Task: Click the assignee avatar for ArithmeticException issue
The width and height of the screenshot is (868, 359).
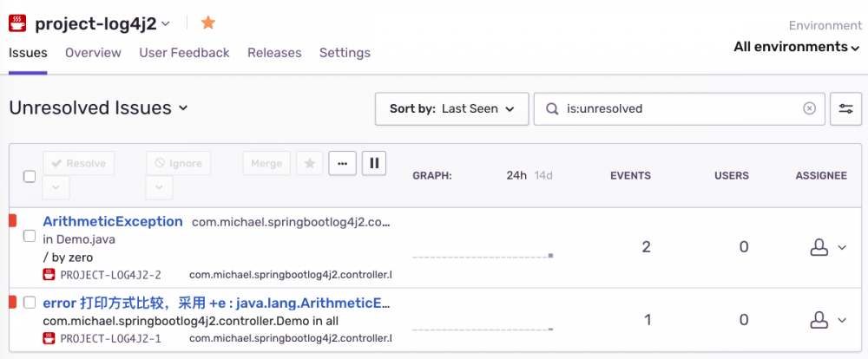Action: coord(819,247)
